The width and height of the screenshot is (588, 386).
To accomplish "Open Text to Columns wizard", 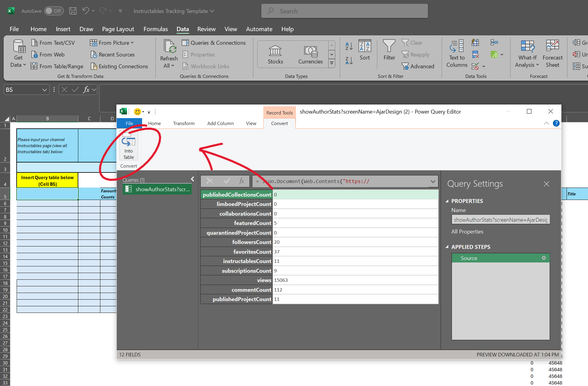I will tap(457, 54).
